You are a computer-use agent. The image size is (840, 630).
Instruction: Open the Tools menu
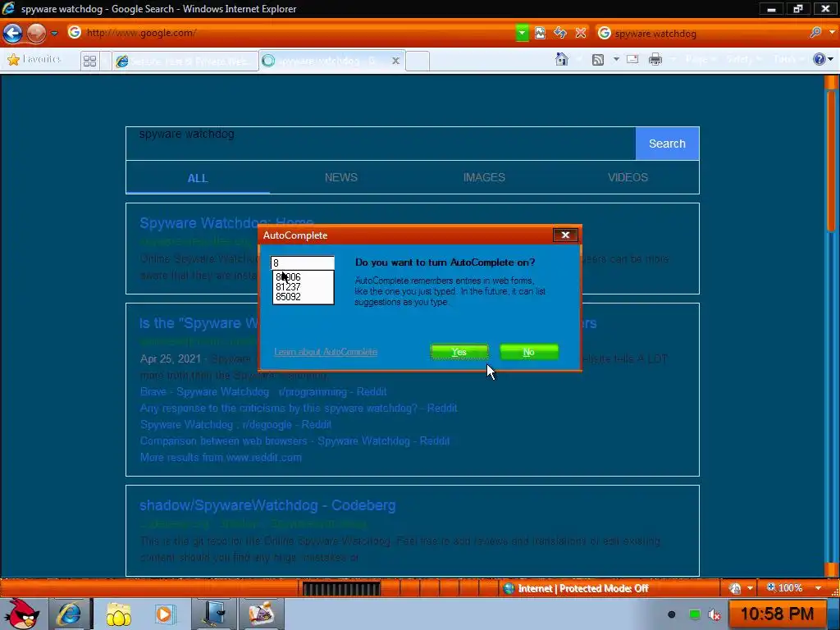tap(787, 59)
